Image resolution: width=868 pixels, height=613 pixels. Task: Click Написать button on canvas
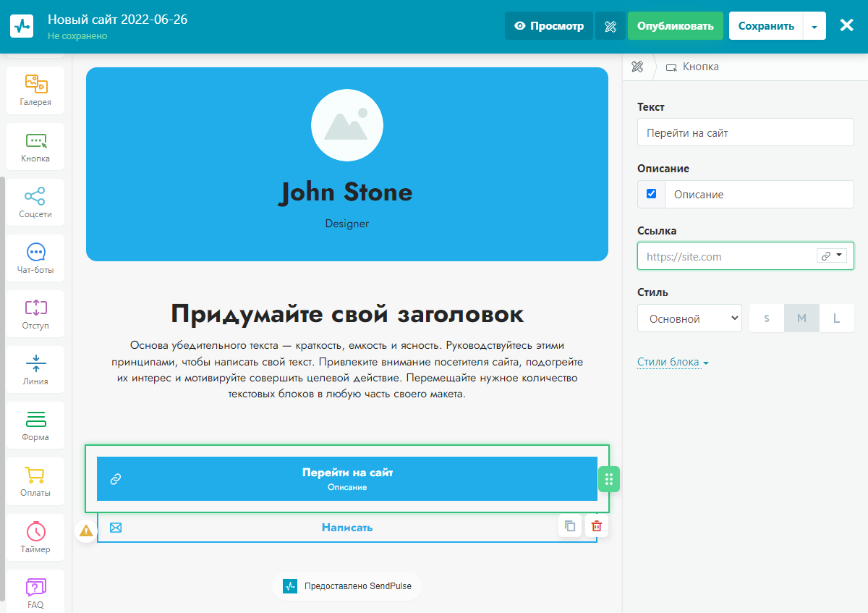click(x=347, y=528)
